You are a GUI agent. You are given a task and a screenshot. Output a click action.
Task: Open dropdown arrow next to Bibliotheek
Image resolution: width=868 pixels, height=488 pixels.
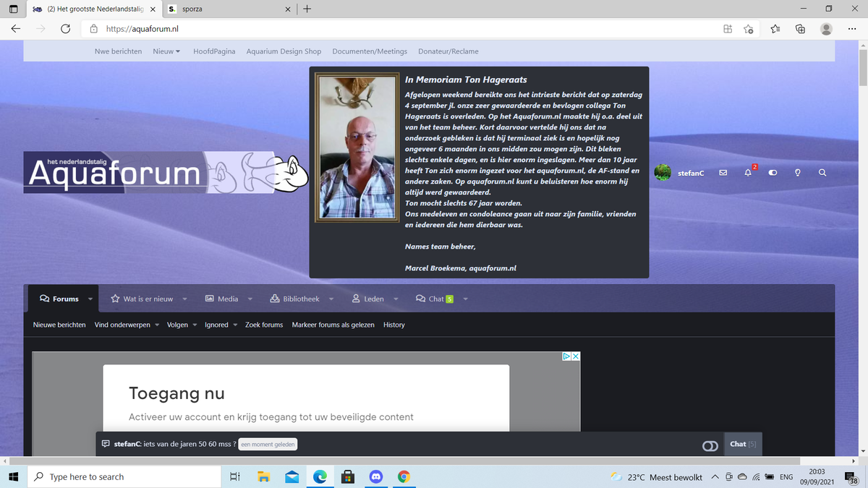click(x=331, y=299)
